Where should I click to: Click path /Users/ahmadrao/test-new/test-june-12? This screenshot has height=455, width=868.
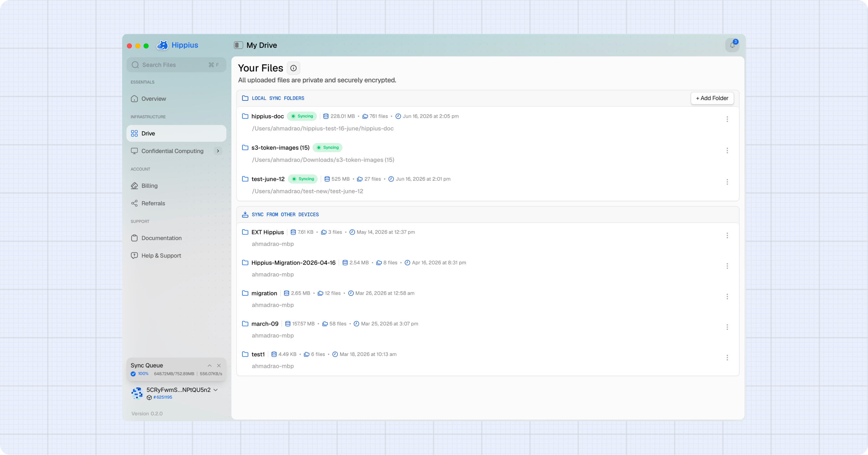[x=307, y=191]
